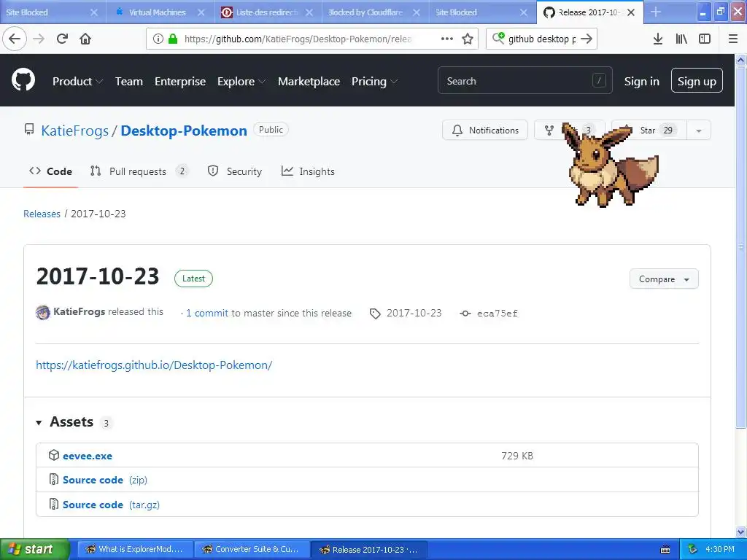Show site information icon in address bar

coord(158,39)
